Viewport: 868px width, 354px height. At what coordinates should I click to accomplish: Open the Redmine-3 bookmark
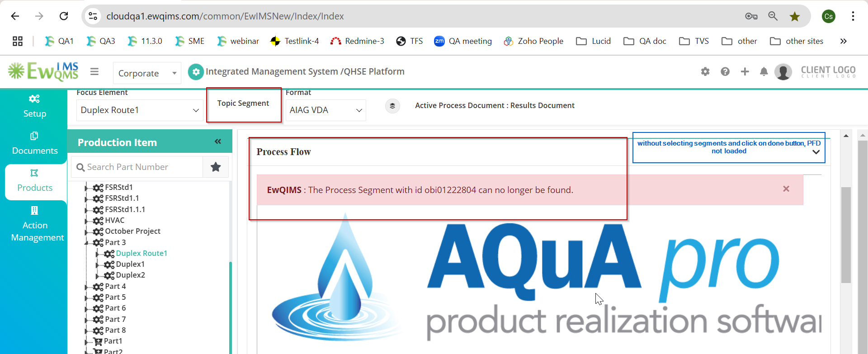pos(357,41)
